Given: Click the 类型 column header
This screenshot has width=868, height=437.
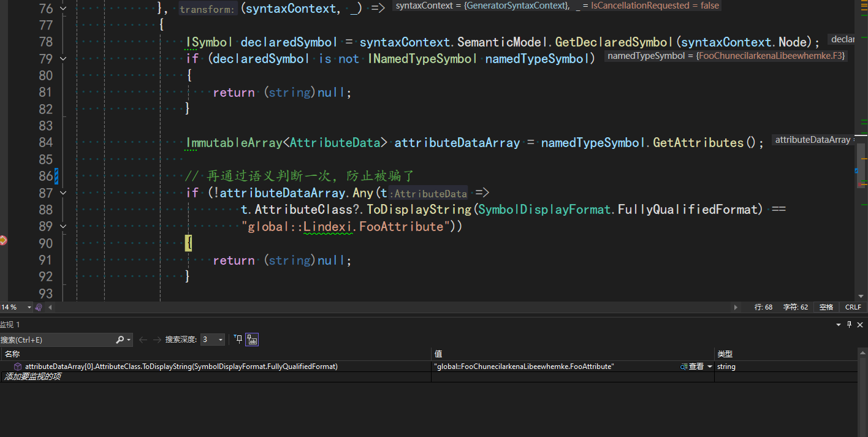Looking at the screenshot, I should pos(725,354).
